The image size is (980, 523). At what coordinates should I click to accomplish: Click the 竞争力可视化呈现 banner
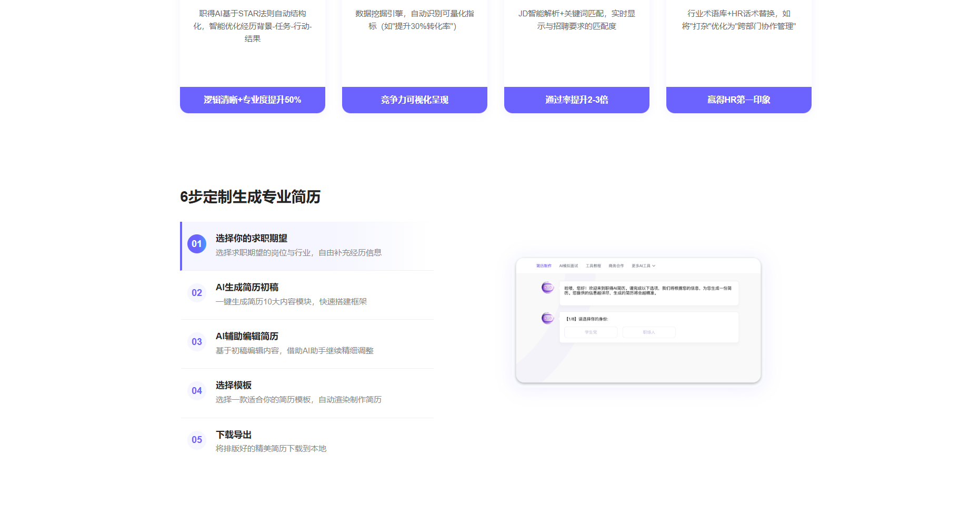414,100
